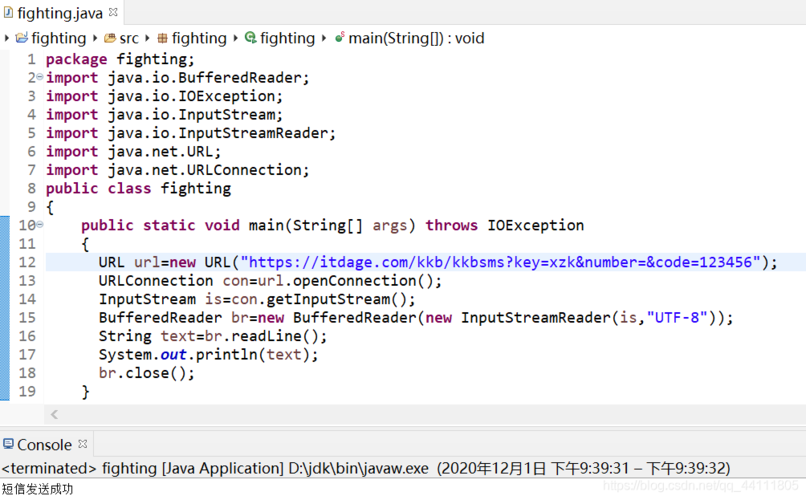Click the Java file icon on fighting.java tab
The height and width of the screenshot is (500, 806).
coord(8,12)
